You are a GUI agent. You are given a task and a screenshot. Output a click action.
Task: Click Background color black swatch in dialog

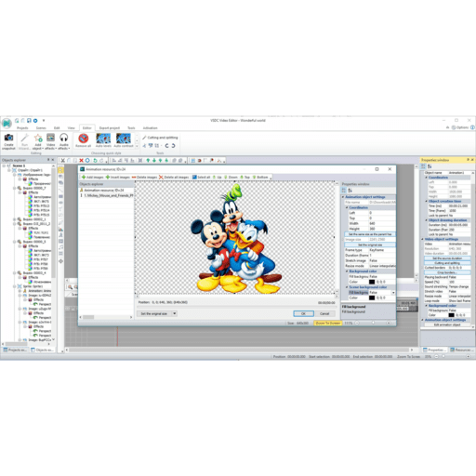click(x=372, y=282)
